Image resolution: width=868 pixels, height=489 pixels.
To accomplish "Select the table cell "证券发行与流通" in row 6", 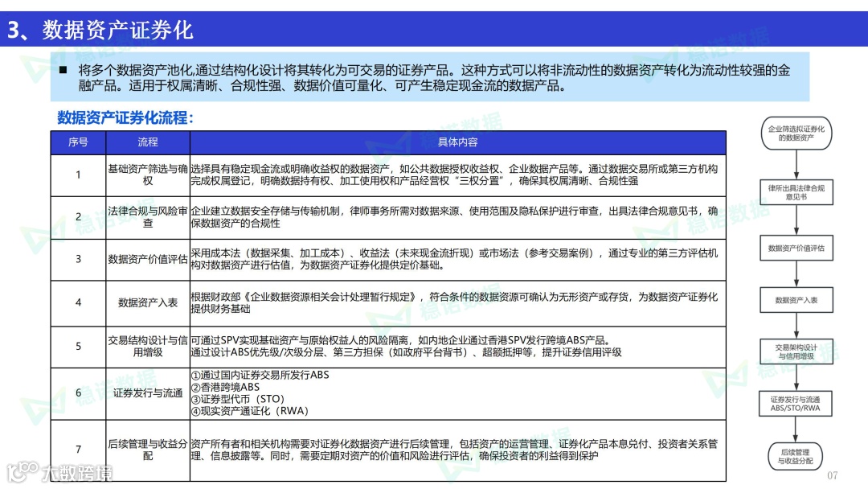I will click(x=148, y=393).
